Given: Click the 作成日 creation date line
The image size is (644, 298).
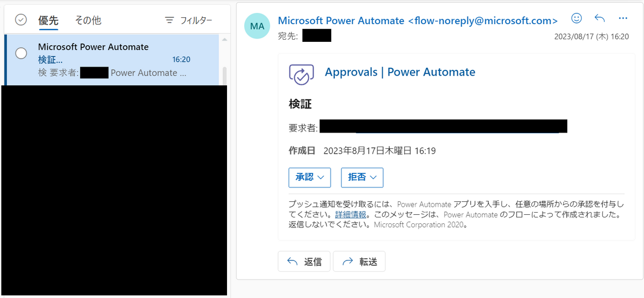Looking at the screenshot, I should click(362, 151).
